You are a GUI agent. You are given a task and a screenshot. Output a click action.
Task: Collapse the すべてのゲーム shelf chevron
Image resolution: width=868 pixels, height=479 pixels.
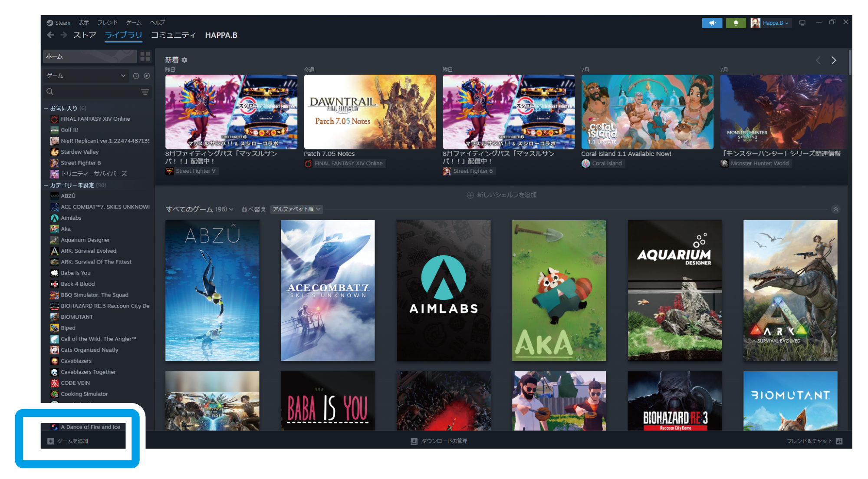835,209
